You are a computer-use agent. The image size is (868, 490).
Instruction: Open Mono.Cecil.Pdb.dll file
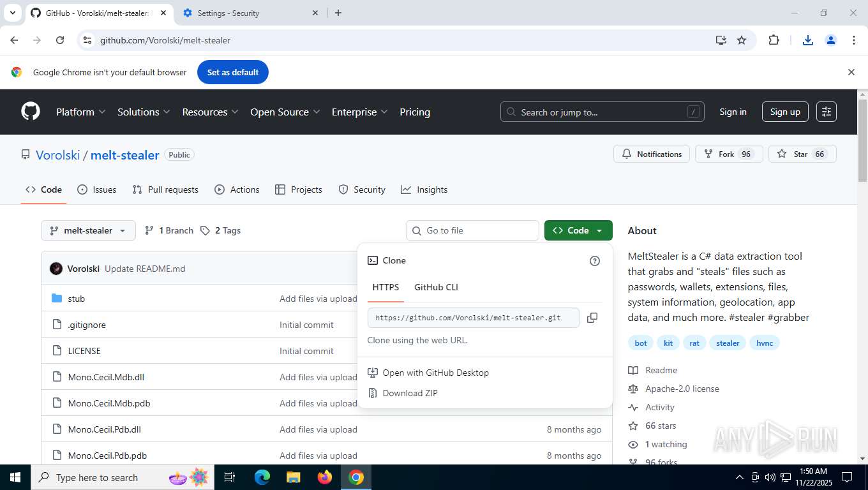click(x=104, y=429)
